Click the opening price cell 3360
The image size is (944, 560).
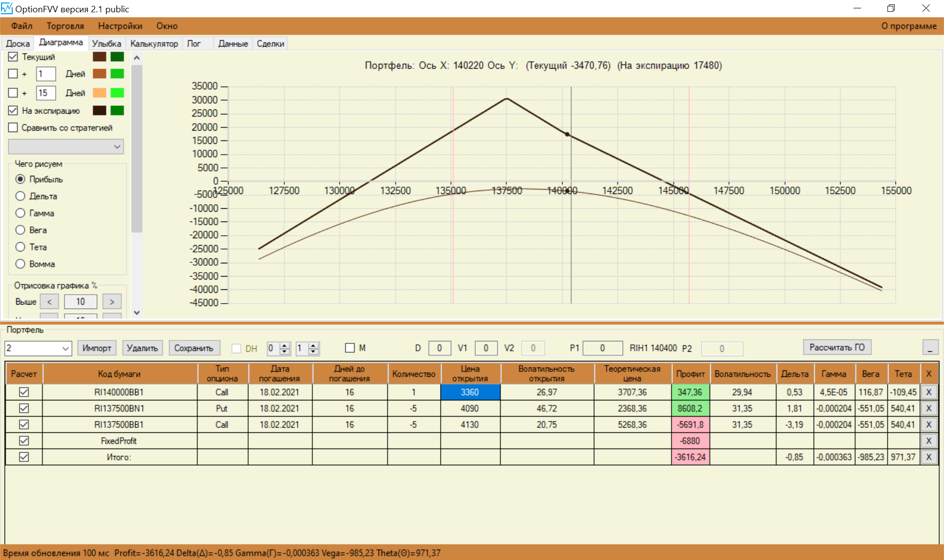[470, 392]
